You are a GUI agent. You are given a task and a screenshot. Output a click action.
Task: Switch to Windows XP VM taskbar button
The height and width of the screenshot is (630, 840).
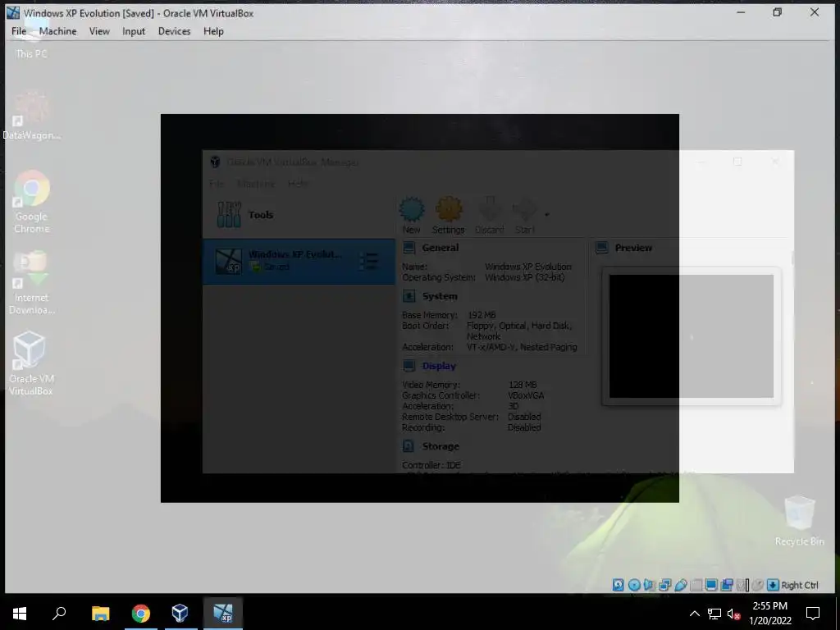click(x=223, y=613)
